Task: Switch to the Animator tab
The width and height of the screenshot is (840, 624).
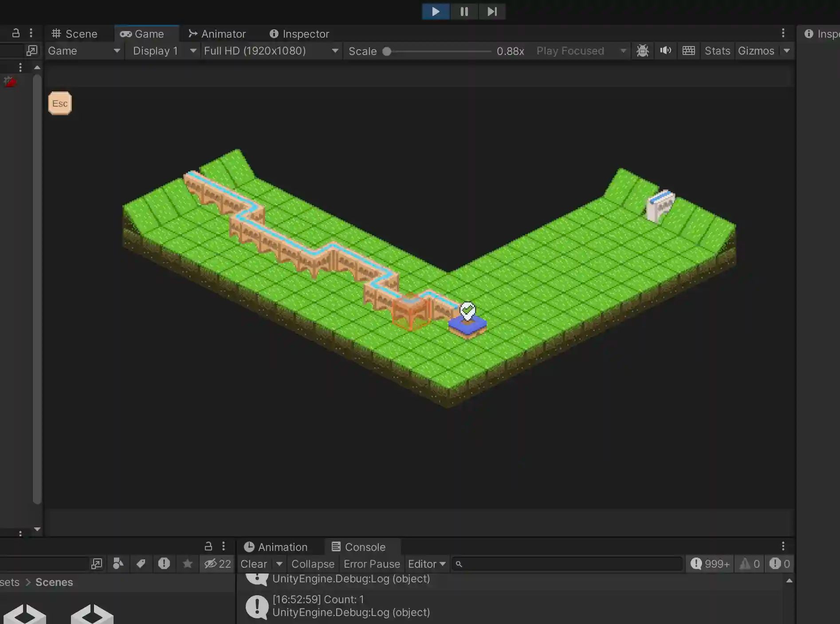Action: point(217,34)
